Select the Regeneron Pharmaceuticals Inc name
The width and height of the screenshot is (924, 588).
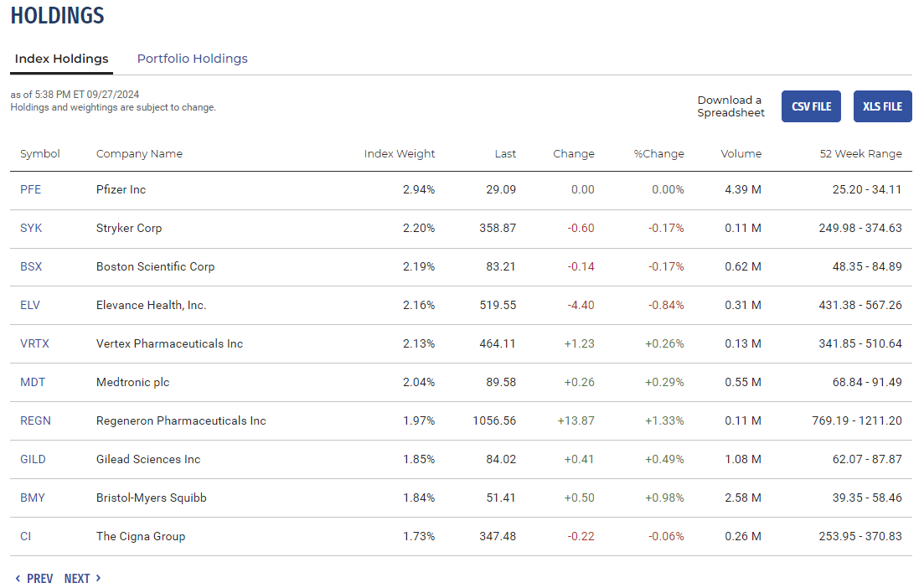pyautogui.click(x=181, y=420)
